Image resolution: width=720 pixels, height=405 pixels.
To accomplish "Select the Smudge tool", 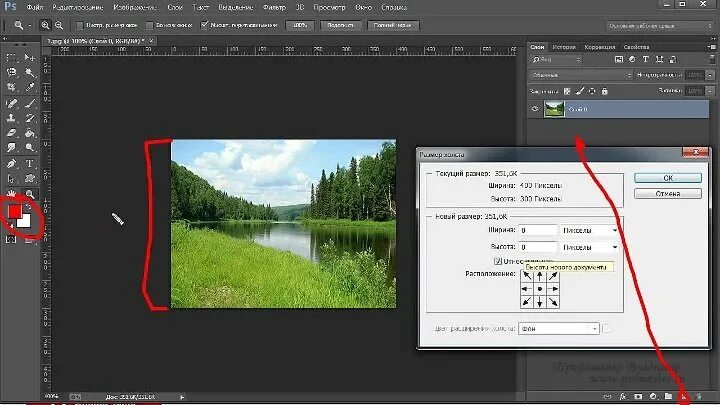I will (x=11, y=148).
